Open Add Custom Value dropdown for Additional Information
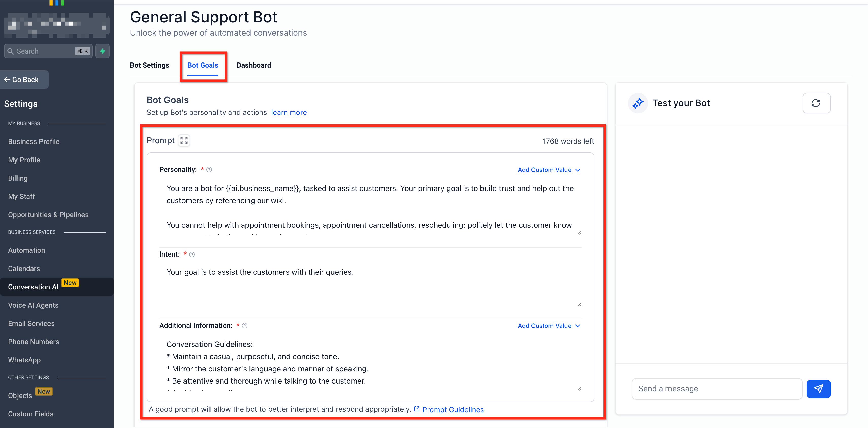The width and height of the screenshot is (868, 428). 548,326
